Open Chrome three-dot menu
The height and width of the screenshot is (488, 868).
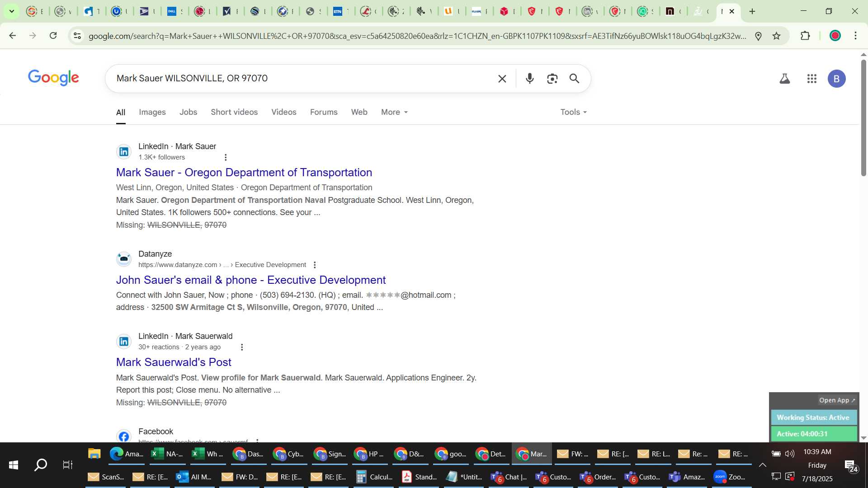(x=855, y=36)
